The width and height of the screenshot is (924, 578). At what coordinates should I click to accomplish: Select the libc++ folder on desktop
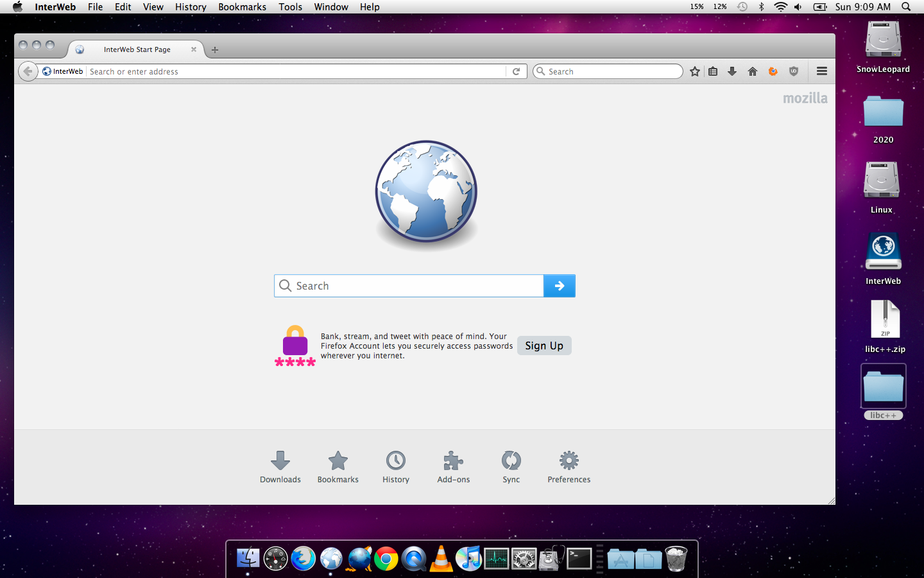pos(884,392)
